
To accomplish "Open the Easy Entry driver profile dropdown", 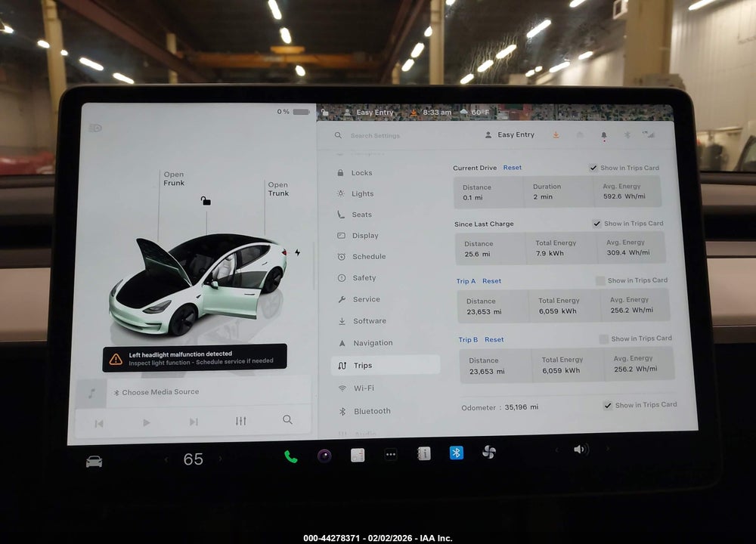I will tap(510, 135).
